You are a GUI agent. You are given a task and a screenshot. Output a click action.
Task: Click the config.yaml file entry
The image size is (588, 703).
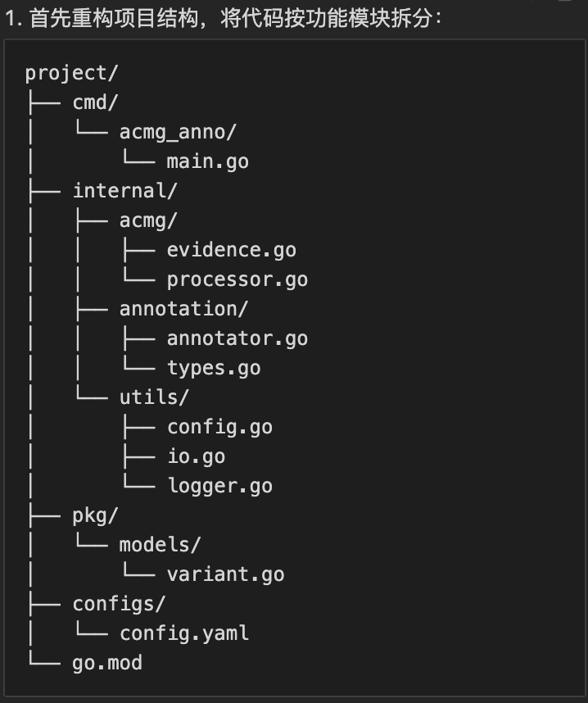184,633
